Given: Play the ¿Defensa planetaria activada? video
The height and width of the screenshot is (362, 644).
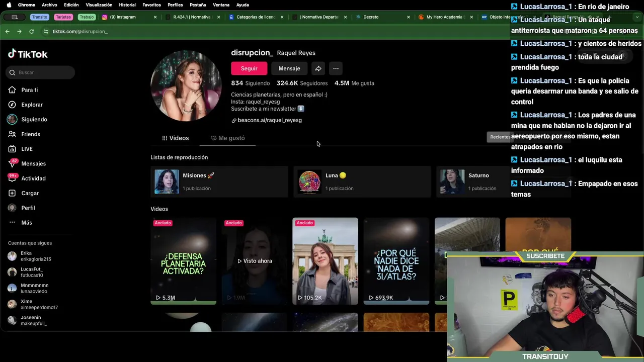Looking at the screenshot, I should (183, 261).
